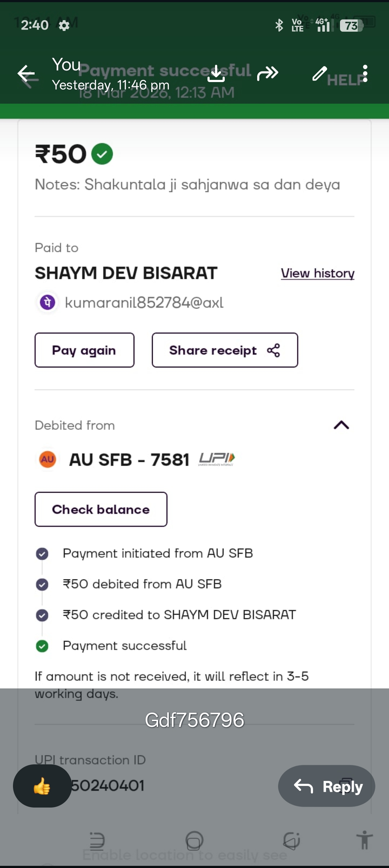Download the image using the download icon

216,73
